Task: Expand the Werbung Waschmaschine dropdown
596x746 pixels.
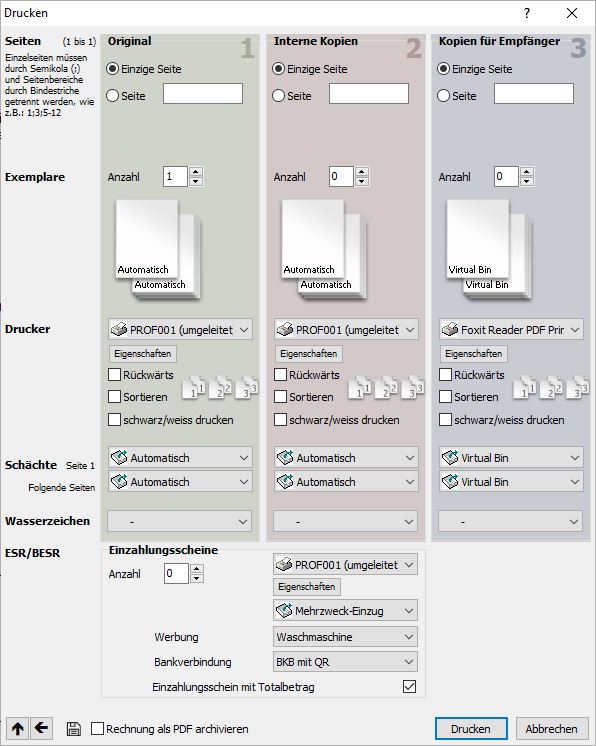Action: (x=345, y=637)
